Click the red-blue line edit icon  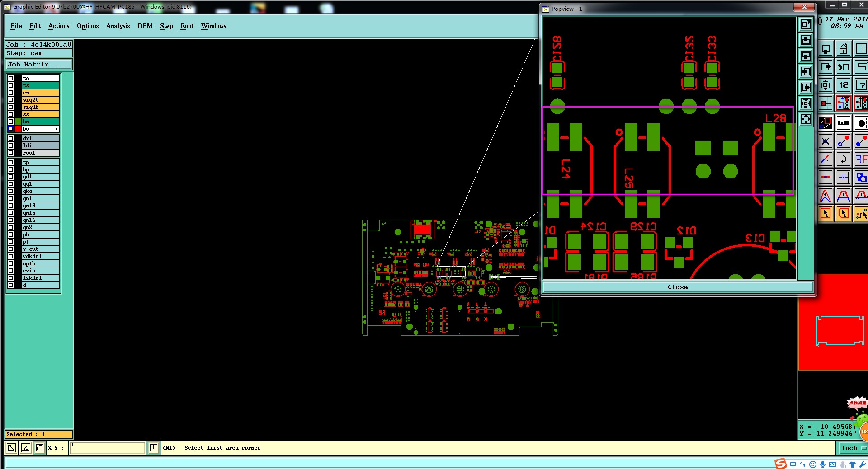pos(826,159)
